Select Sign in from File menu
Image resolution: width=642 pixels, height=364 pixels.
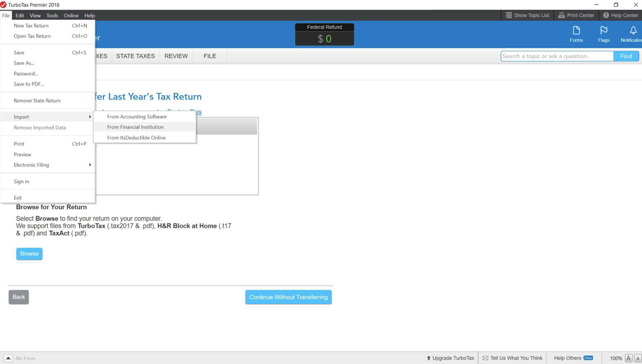pyautogui.click(x=47, y=181)
